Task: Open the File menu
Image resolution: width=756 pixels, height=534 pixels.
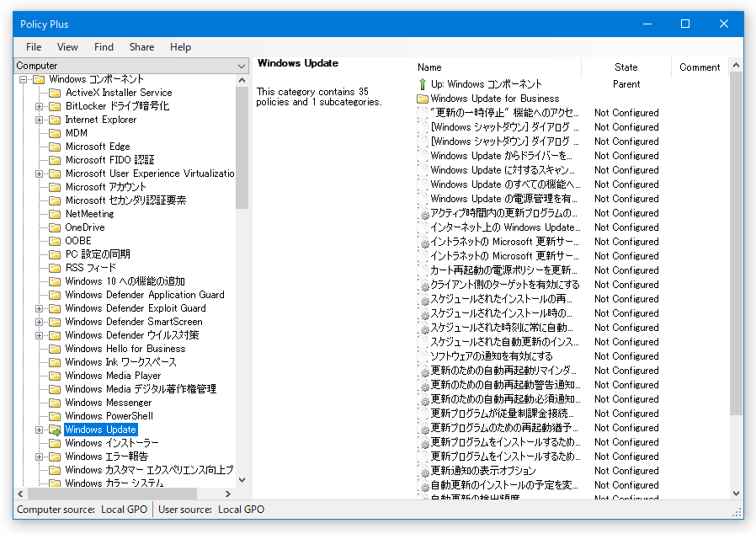Action: pyautogui.click(x=34, y=47)
